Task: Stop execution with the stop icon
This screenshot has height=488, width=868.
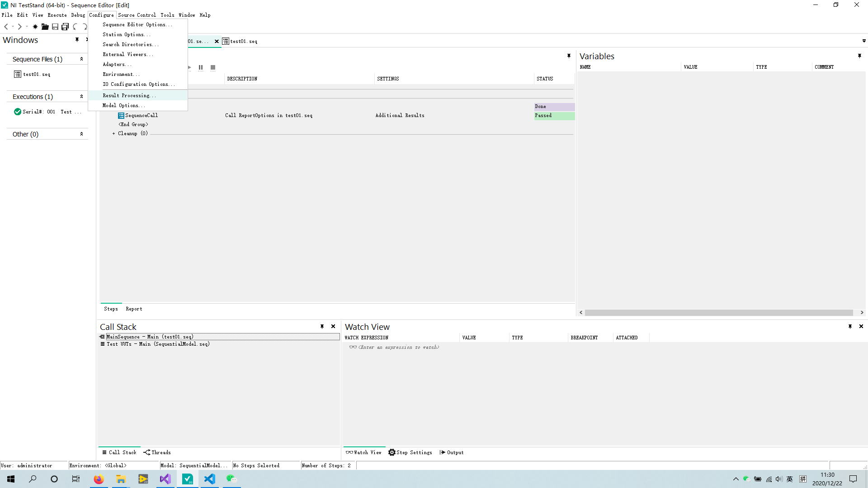Action: [x=212, y=67]
